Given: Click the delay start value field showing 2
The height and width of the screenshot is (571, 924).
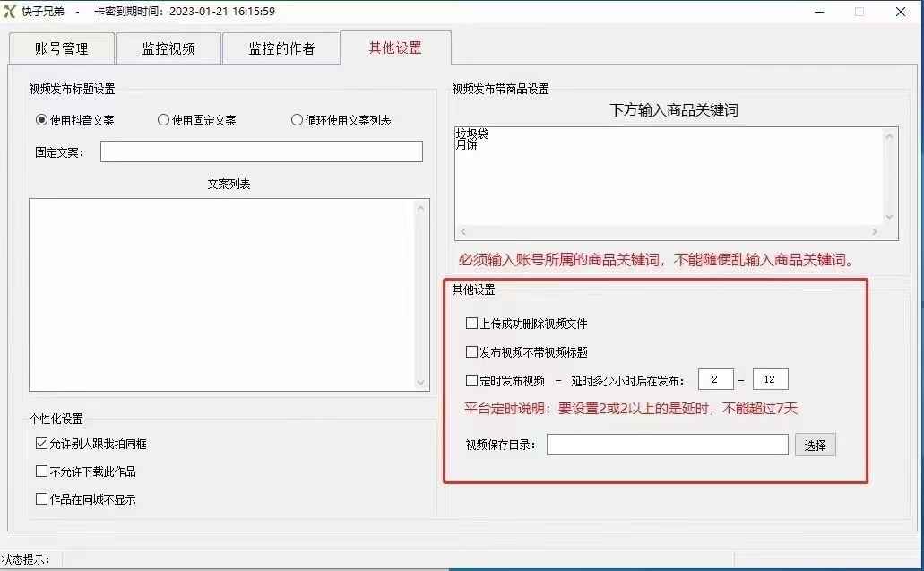Looking at the screenshot, I should pos(715,378).
